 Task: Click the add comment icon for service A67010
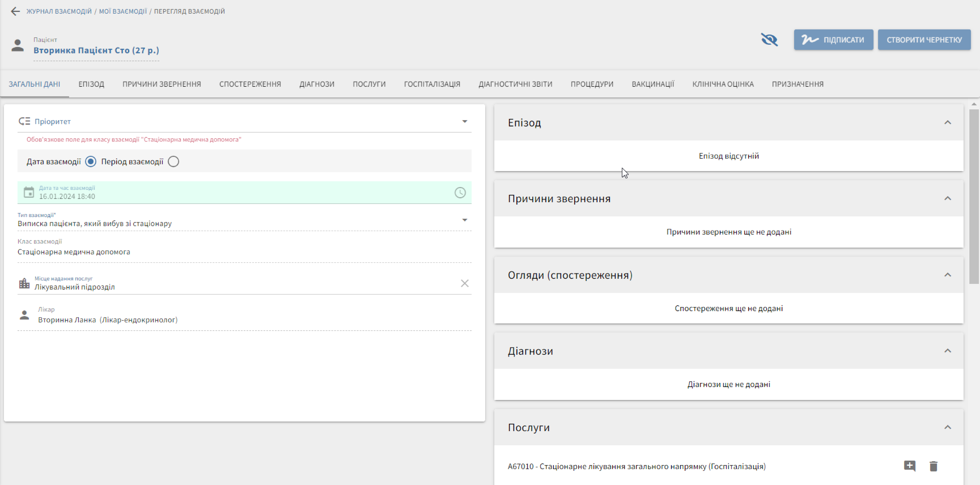910,466
